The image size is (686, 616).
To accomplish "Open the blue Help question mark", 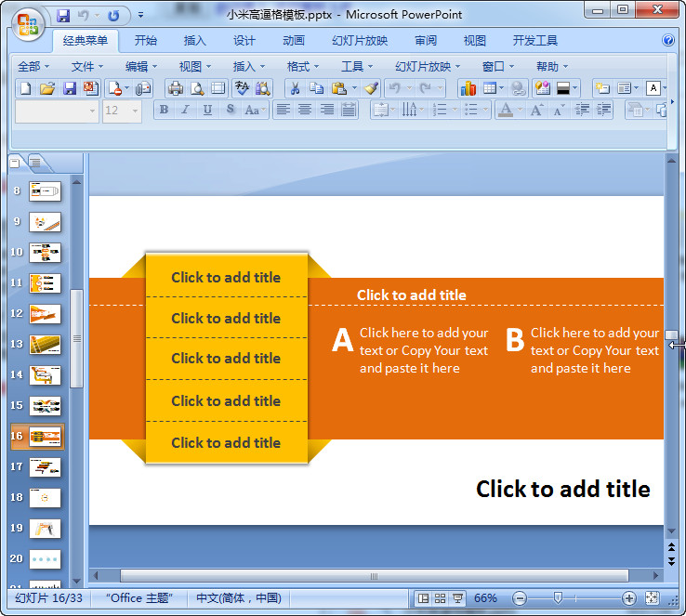I will [668, 40].
